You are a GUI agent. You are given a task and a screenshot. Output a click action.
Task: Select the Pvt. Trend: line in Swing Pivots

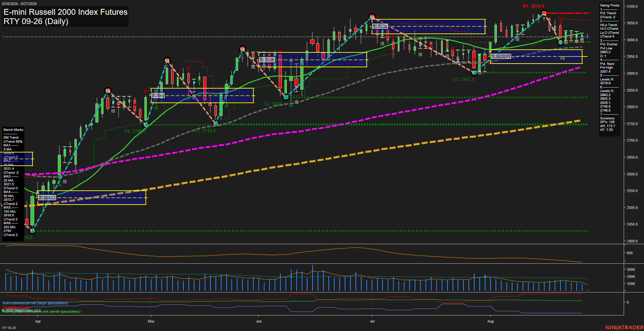point(608,13)
